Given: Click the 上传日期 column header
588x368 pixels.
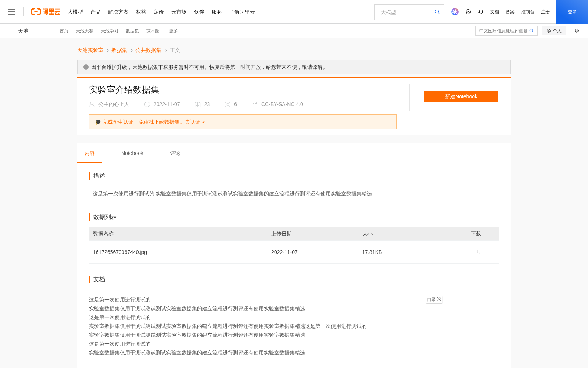Looking at the screenshot, I should 282,234.
